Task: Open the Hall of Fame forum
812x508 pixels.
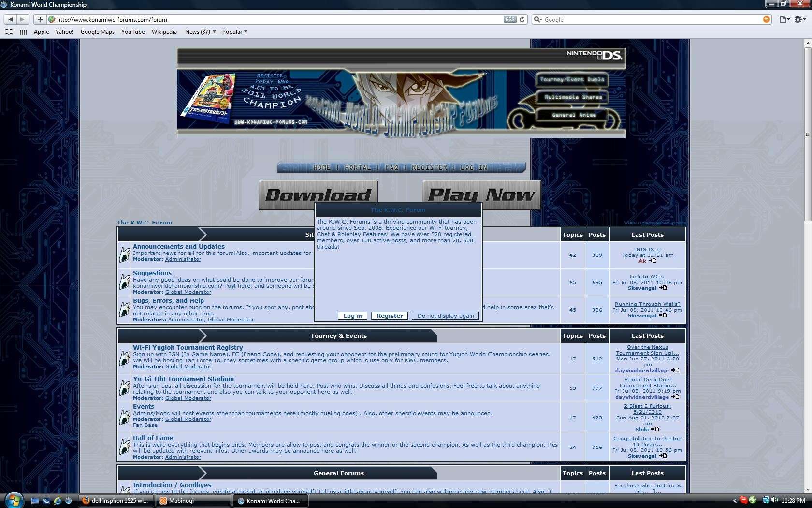Action: [153, 438]
